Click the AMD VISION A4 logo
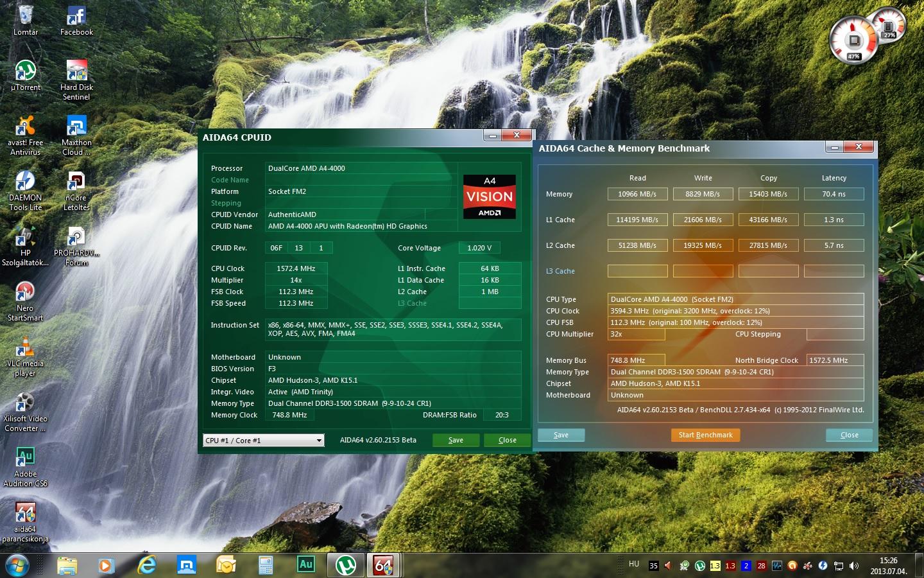The image size is (924, 578). 490,197
